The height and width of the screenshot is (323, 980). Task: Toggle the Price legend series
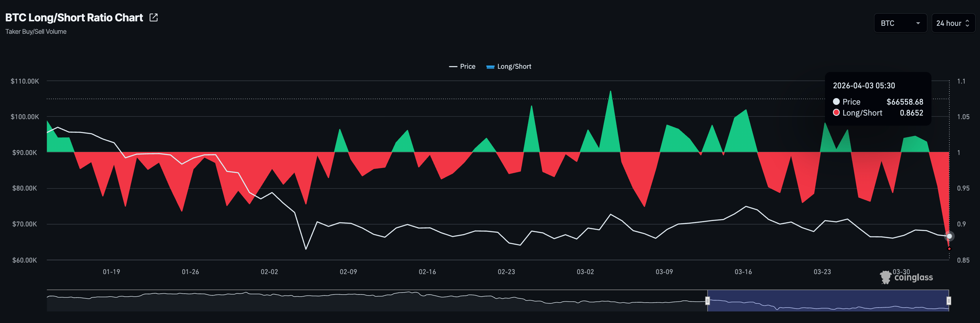(462, 66)
